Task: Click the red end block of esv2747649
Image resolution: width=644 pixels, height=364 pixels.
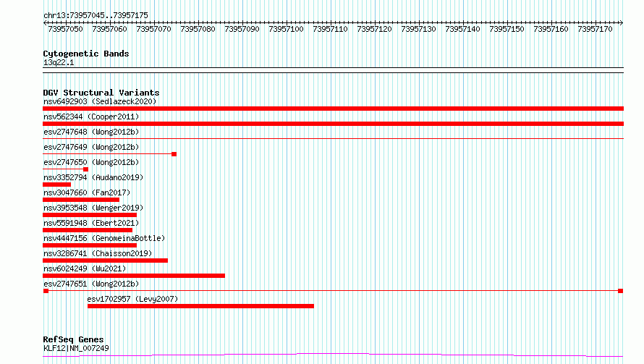Action: click(x=174, y=154)
